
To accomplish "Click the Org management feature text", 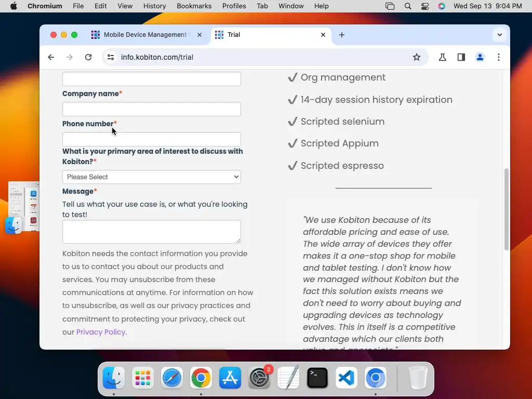I will 343,77.
